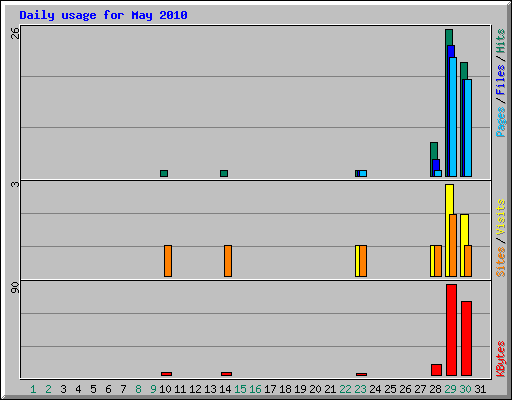Click the cyan Pages bar for day 30
512x400 pixels.
click(468, 128)
